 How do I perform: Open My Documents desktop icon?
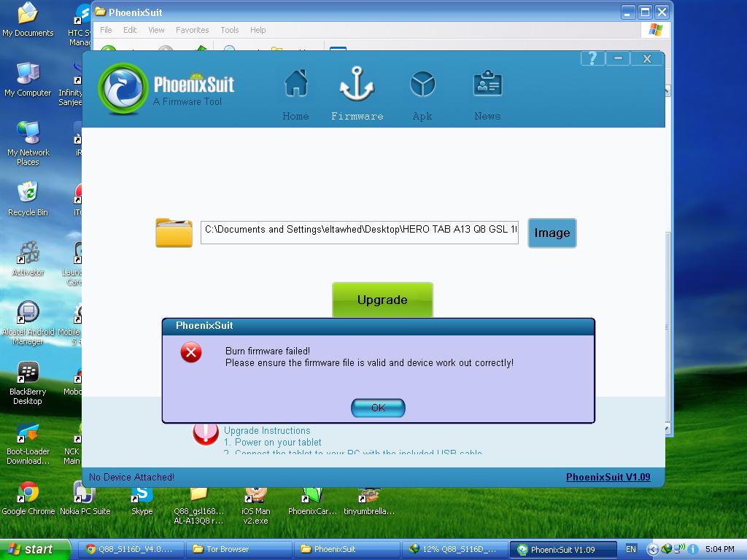pyautogui.click(x=28, y=20)
